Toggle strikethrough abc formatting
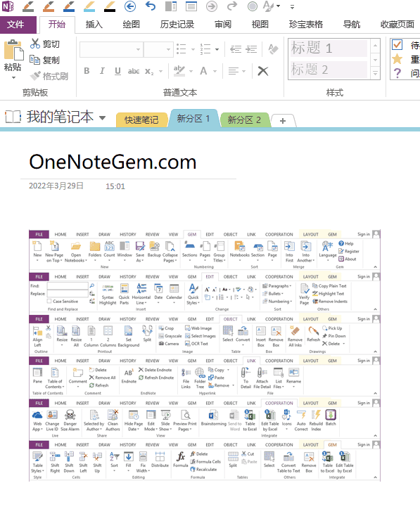The width and height of the screenshot is (420, 528). 134,71
